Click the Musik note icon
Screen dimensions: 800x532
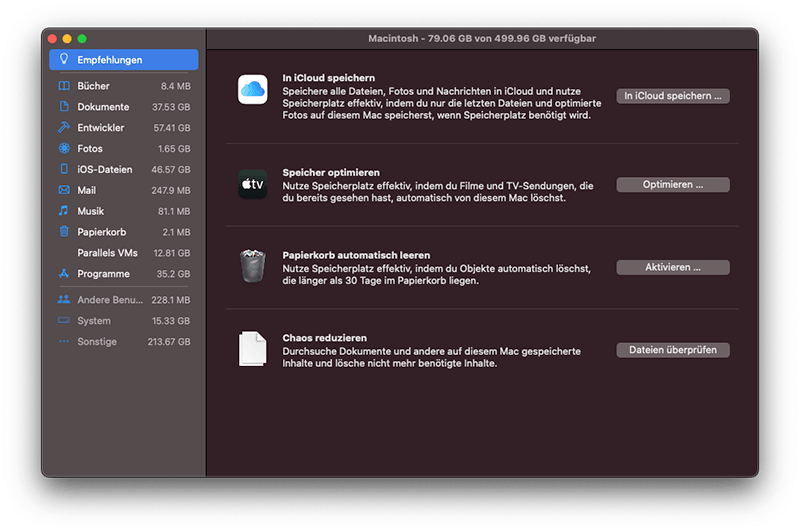[63, 211]
